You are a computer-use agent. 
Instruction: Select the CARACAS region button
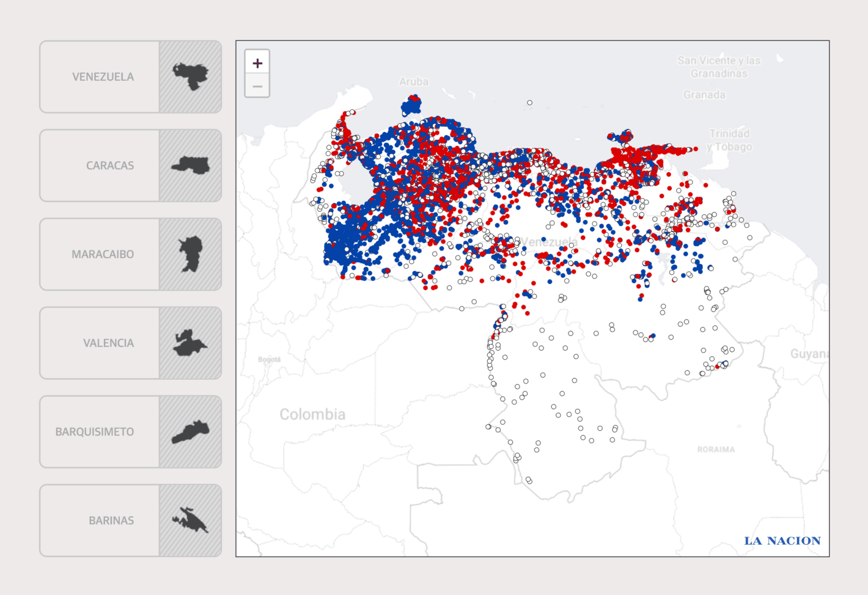click(x=130, y=166)
